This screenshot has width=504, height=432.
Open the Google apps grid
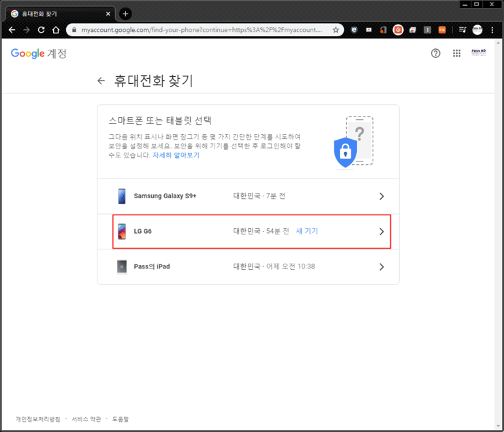coord(457,53)
